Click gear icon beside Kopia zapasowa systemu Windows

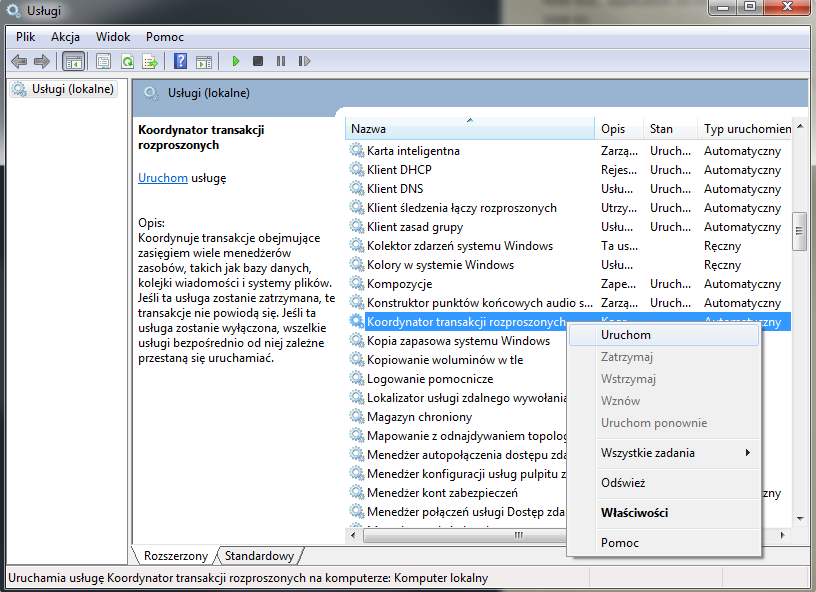(x=356, y=341)
